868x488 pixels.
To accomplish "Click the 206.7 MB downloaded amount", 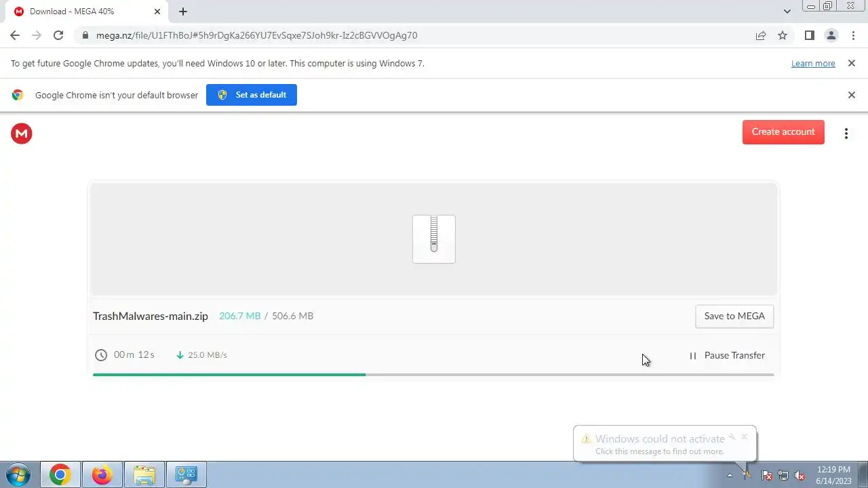I will (239, 316).
